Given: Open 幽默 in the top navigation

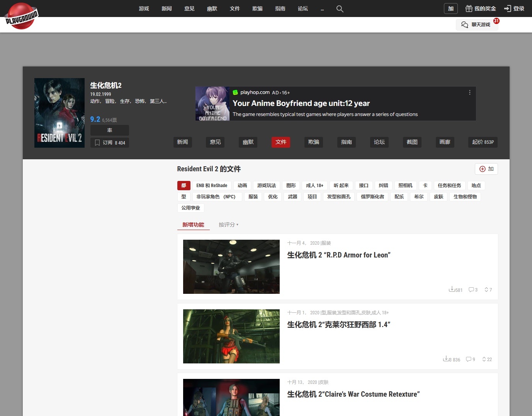Looking at the screenshot, I should [212, 9].
